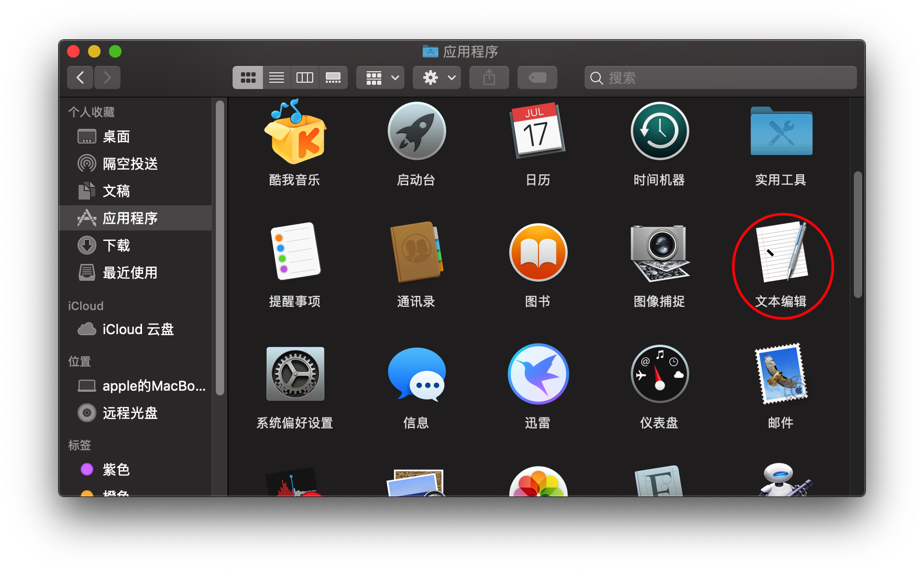Go forward with the right arrow button

click(107, 78)
